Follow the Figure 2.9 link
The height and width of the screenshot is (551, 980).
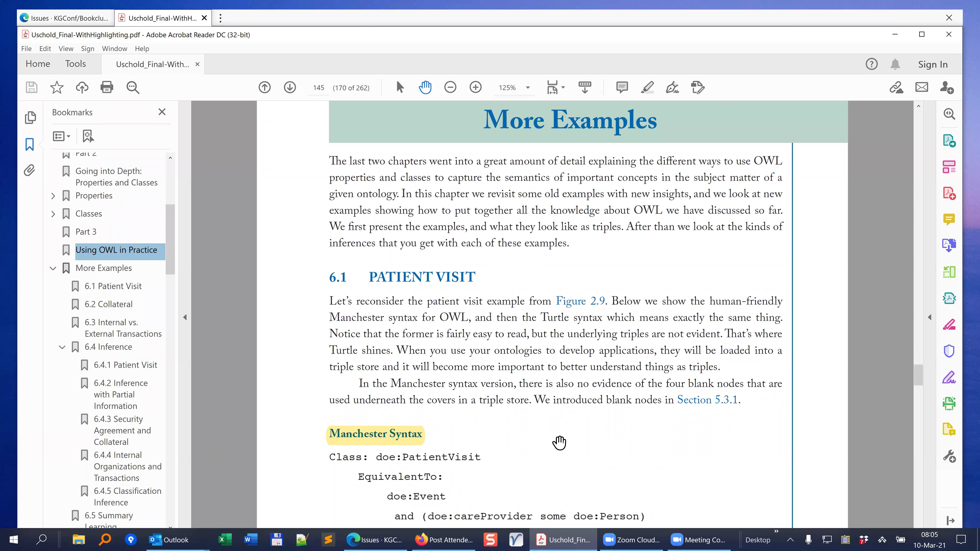click(x=580, y=301)
